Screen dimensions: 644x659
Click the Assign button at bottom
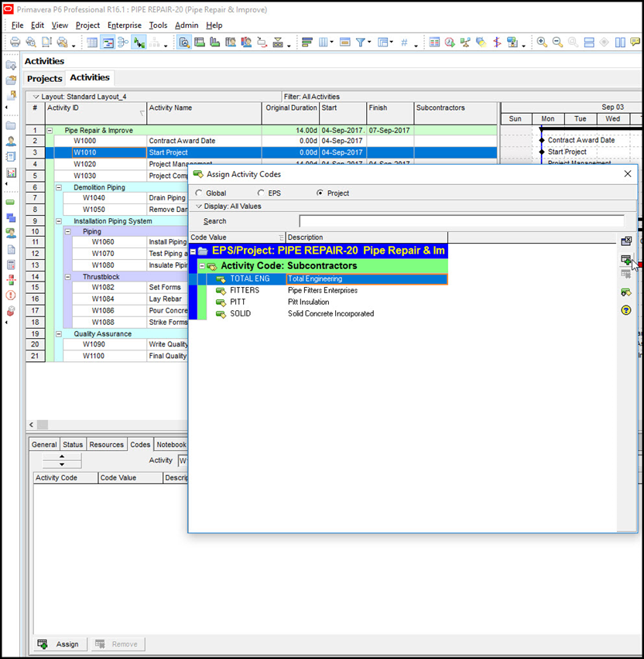59,644
